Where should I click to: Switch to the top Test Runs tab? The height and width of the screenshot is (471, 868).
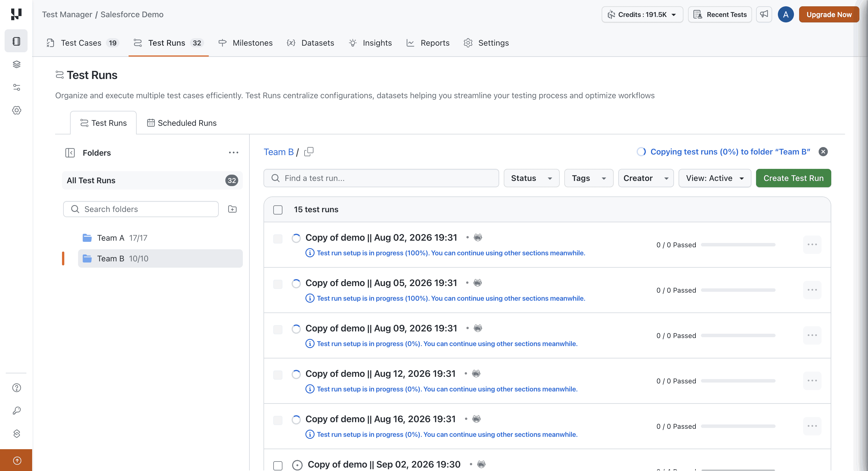[168, 43]
